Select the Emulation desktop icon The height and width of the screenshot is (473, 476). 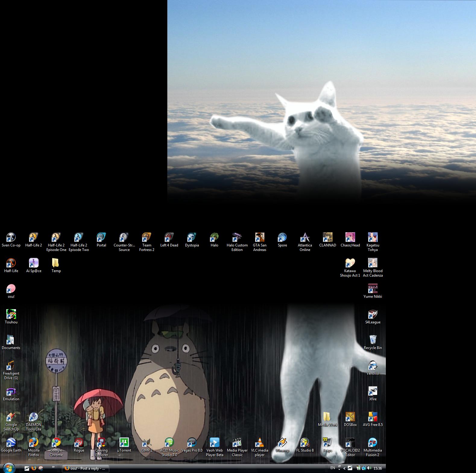(x=11, y=394)
